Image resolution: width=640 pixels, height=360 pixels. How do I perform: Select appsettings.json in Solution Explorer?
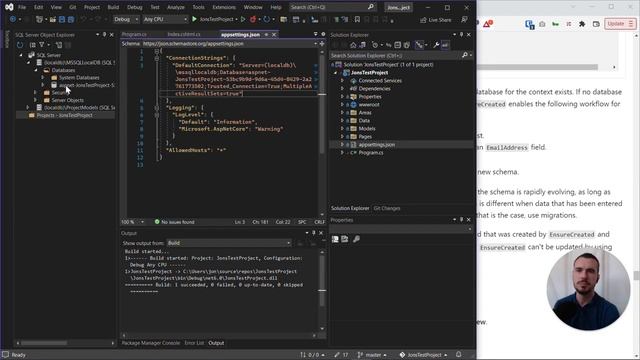click(x=376, y=145)
